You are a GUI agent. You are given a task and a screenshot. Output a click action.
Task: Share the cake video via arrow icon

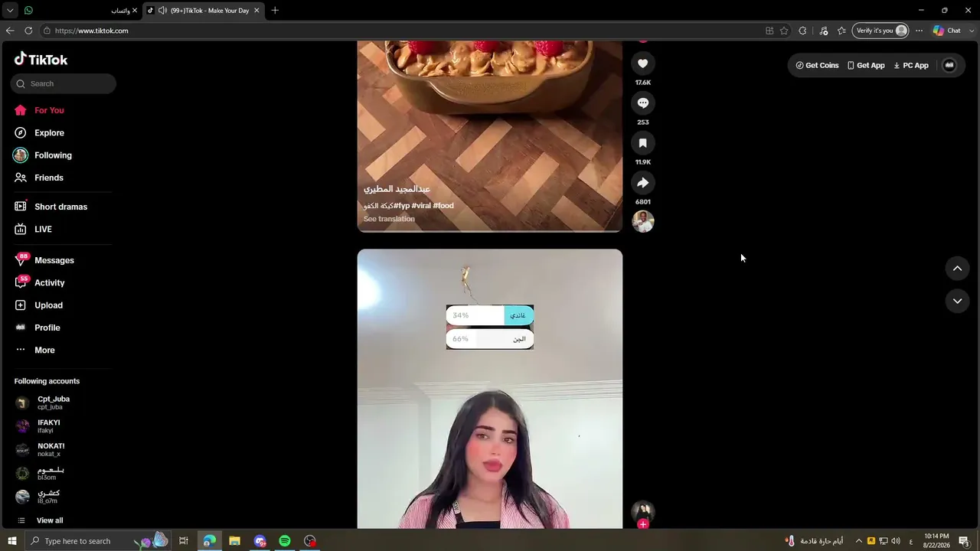(643, 183)
